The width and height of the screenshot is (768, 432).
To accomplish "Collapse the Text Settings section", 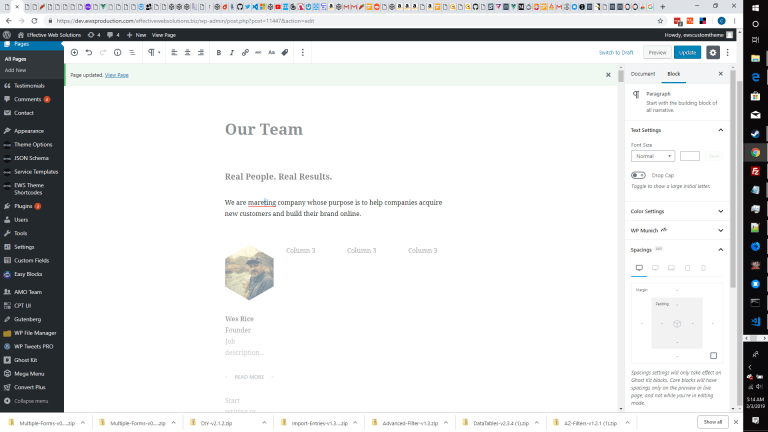I will point(676,130).
